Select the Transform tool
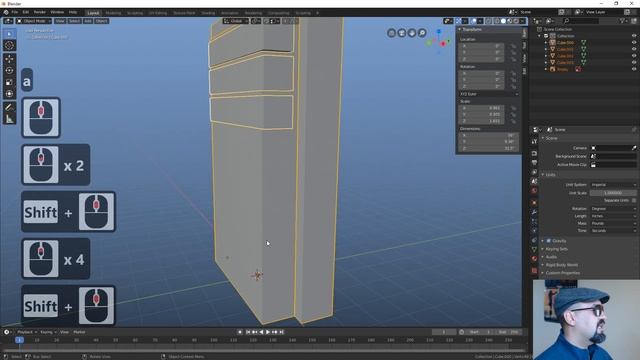The width and height of the screenshot is (640, 360). (9, 94)
